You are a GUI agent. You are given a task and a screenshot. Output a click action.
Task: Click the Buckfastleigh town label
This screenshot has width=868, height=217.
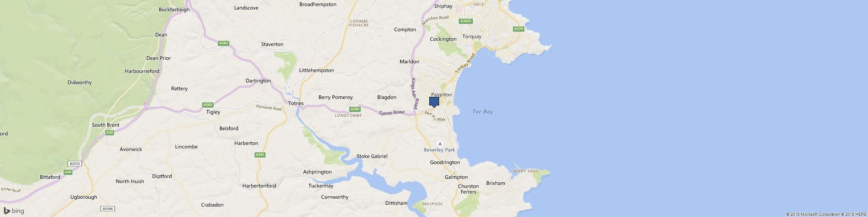coord(174,10)
